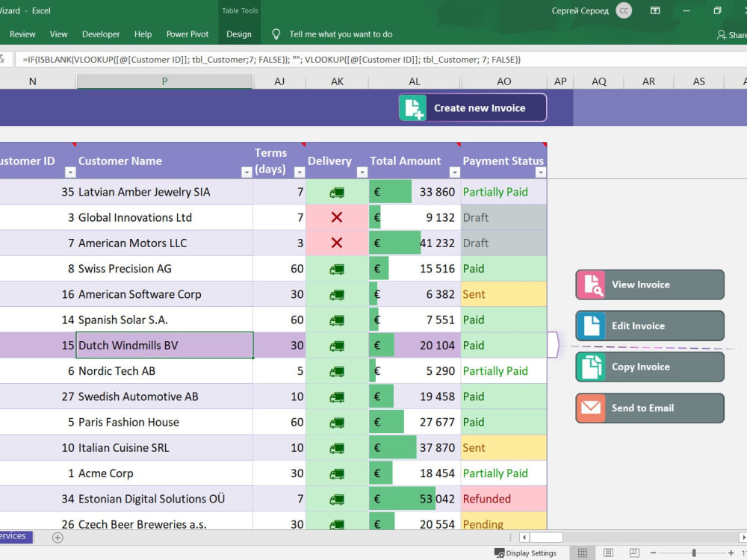Image resolution: width=747 pixels, height=560 pixels.
Task: Click the zoom slider handle
Action: pyautogui.click(x=694, y=553)
